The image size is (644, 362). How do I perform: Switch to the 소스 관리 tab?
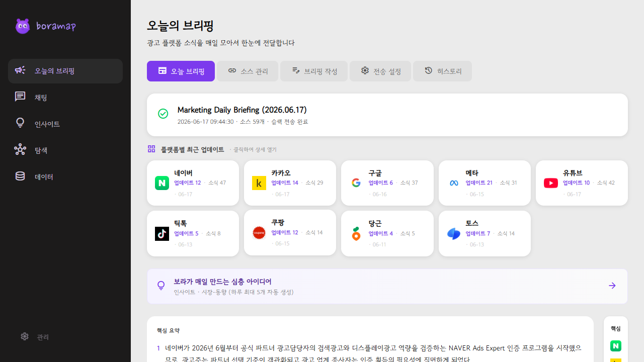248,71
